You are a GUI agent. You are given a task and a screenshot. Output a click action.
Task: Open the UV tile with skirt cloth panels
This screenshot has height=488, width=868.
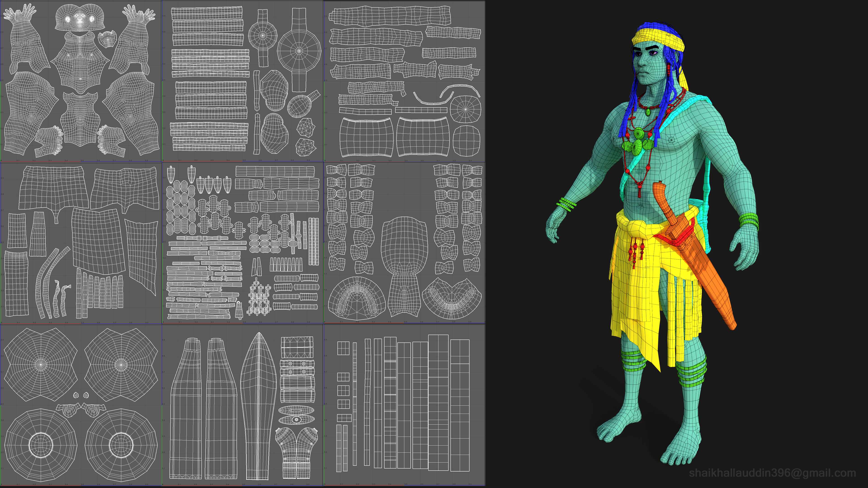(x=81, y=243)
